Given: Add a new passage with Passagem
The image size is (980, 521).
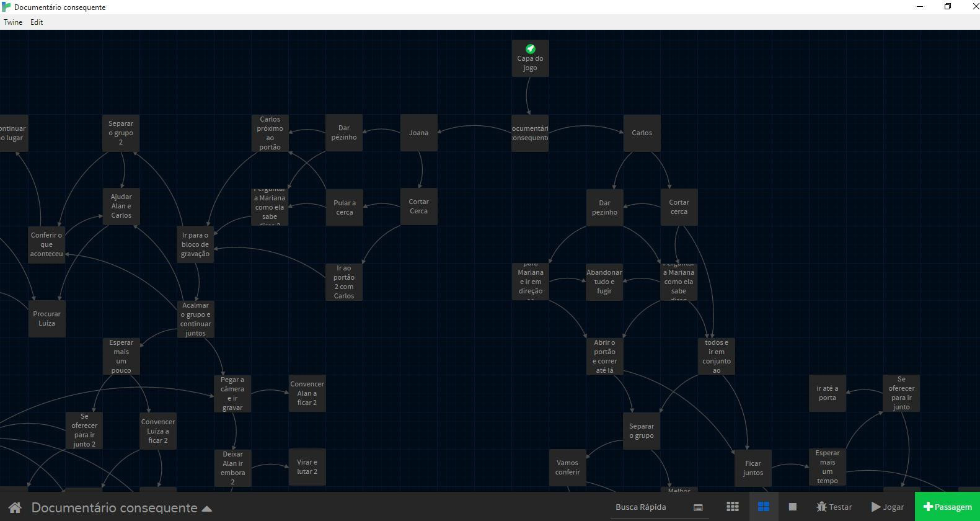Looking at the screenshot, I should 947,507.
